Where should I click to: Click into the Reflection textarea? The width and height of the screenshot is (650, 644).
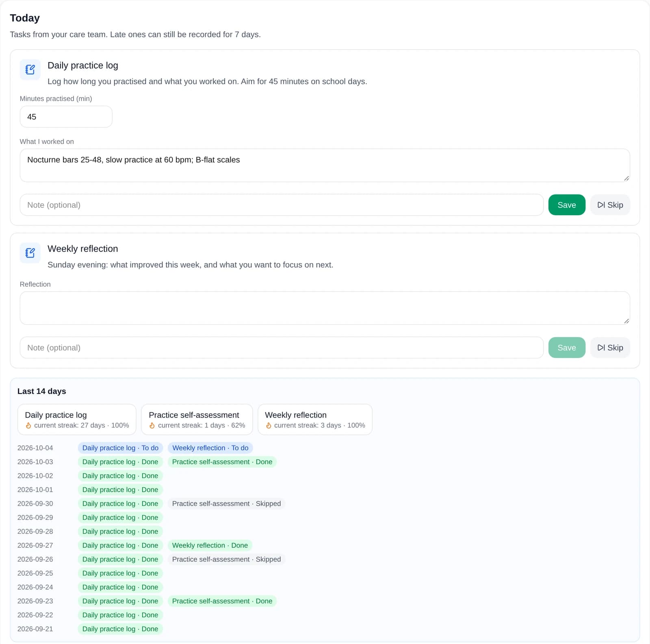[x=325, y=308]
